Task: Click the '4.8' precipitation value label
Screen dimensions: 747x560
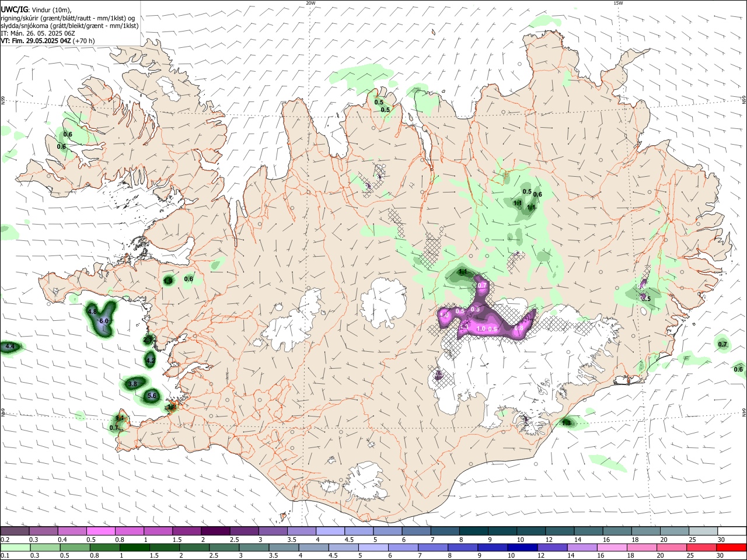Action: pos(92,311)
